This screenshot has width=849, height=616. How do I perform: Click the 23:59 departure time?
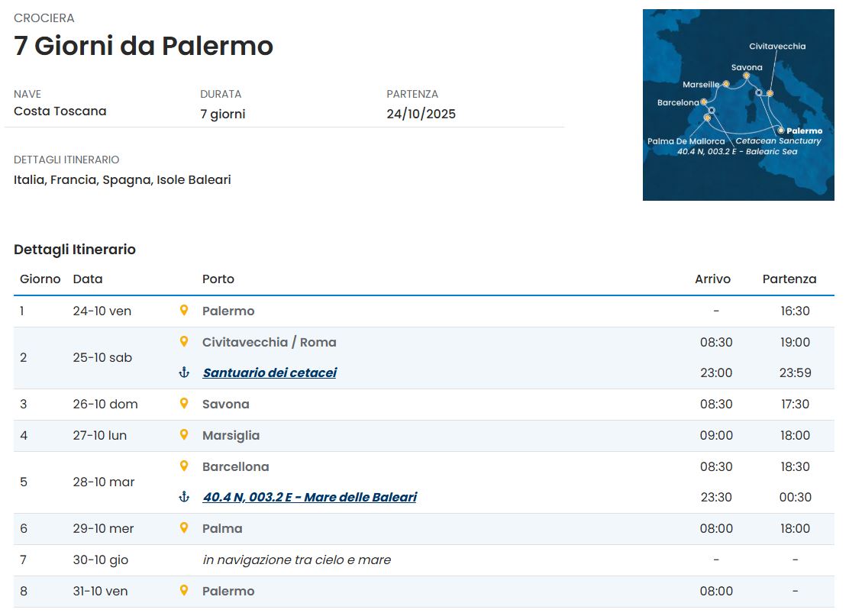coord(795,373)
